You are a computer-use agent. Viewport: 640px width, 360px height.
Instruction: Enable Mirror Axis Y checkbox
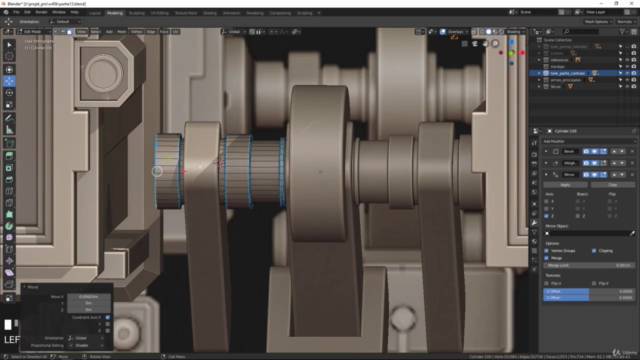click(x=547, y=209)
